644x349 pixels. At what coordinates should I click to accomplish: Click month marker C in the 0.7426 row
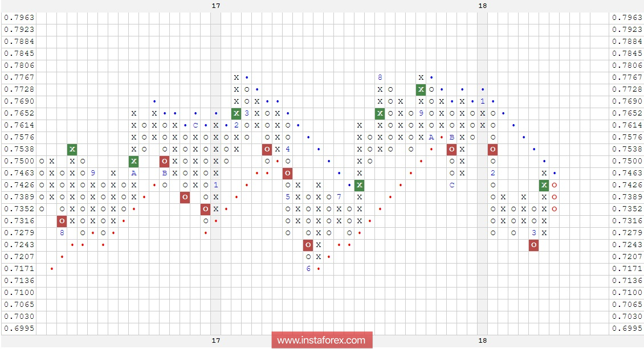pos(452,185)
